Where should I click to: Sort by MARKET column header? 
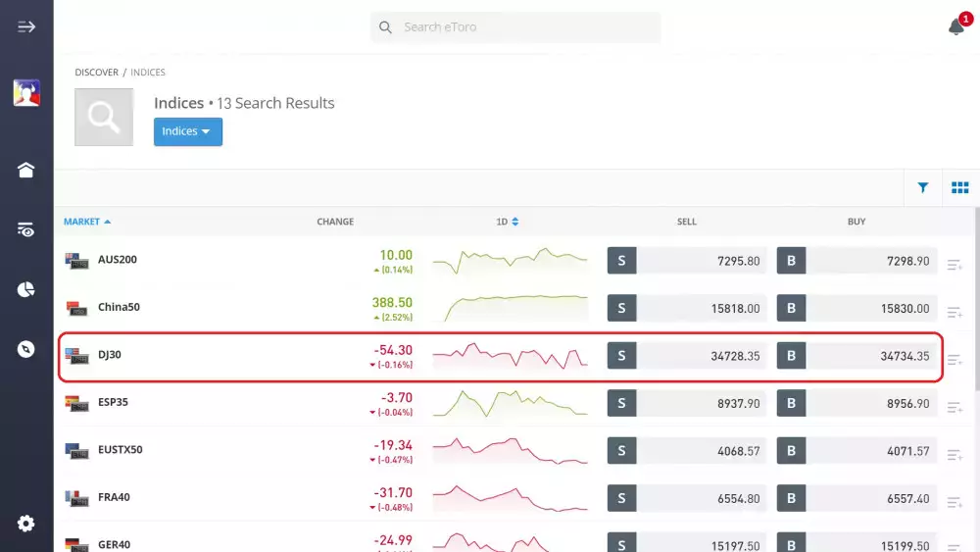(87, 222)
